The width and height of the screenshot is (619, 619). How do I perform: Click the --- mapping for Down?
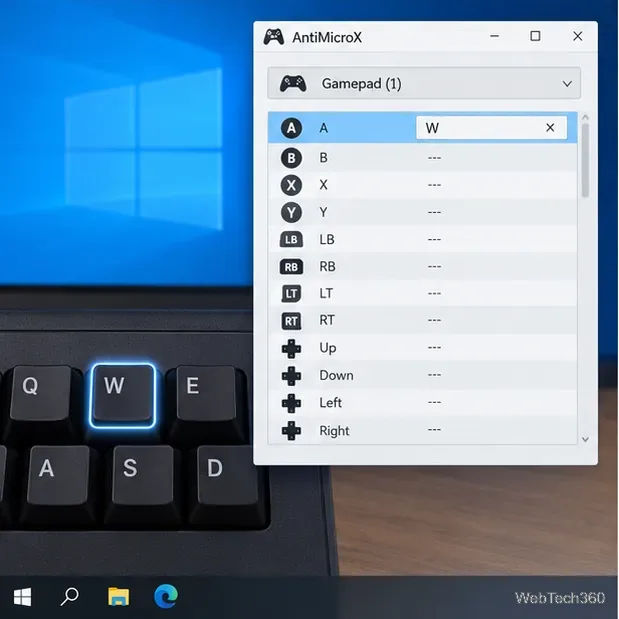point(434,375)
